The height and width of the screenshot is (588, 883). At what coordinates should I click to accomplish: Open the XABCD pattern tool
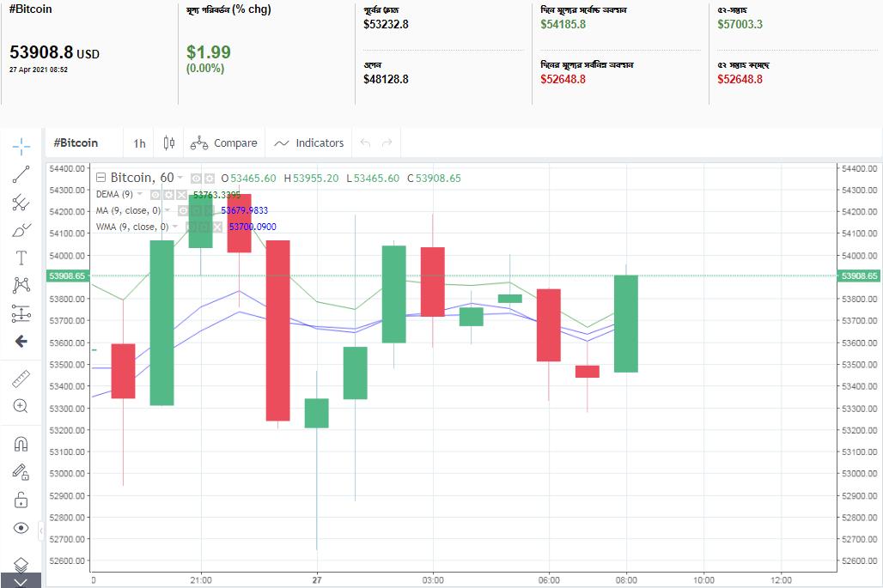pos(21,285)
